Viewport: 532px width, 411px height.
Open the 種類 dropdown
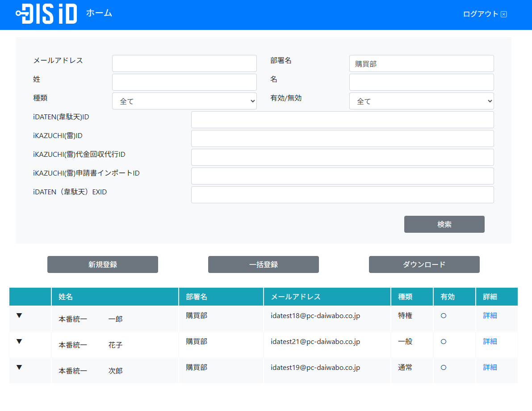click(x=184, y=101)
